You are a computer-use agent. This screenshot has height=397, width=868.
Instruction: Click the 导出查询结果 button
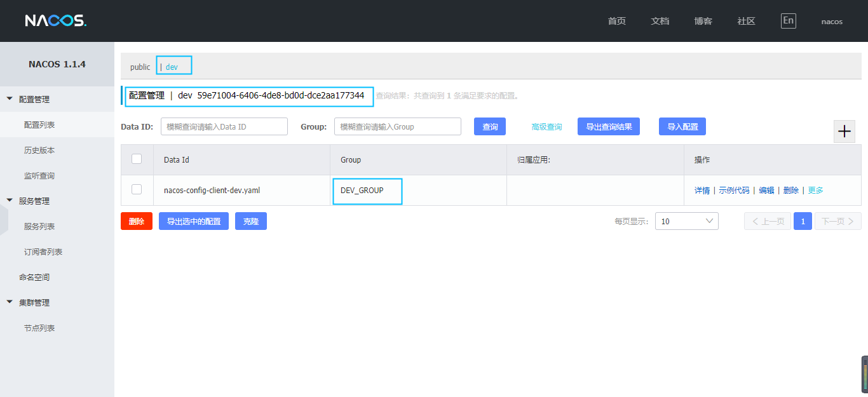[x=609, y=126]
